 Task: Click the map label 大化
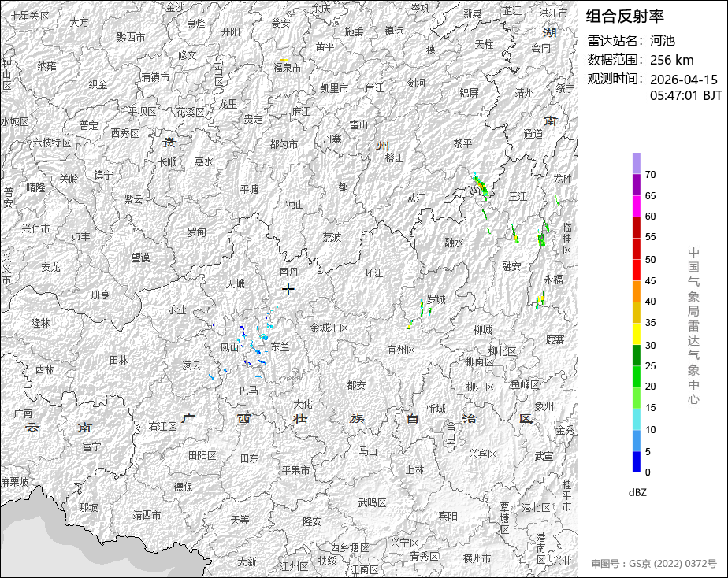coord(303,404)
